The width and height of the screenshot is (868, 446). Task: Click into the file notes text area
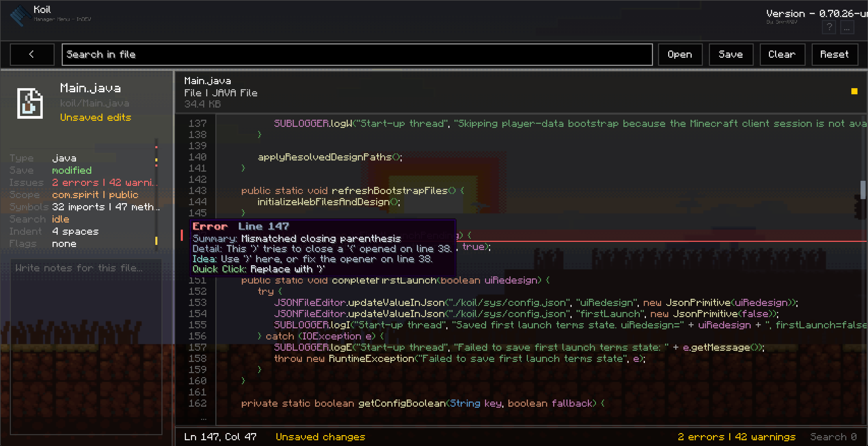[86, 347]
